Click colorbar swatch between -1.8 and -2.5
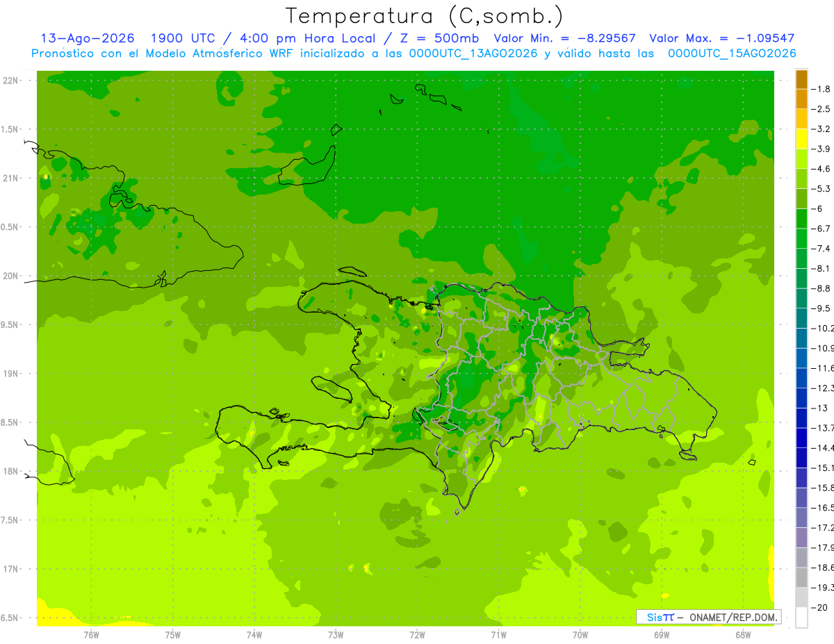 801,99
